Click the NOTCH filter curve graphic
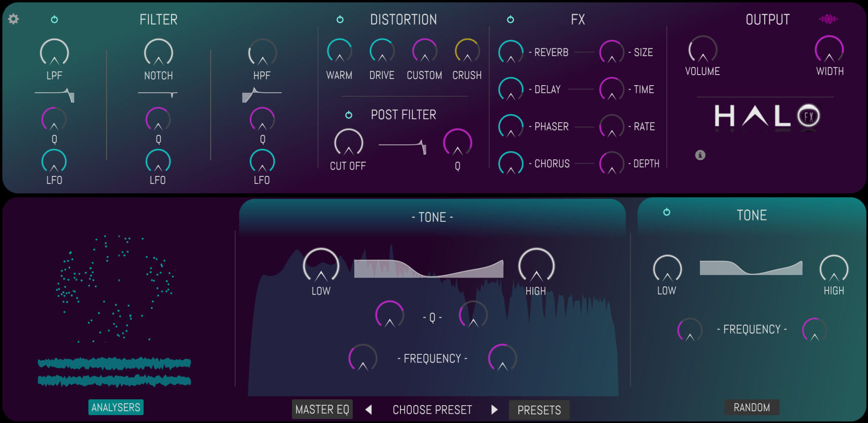 coord(158,94)
